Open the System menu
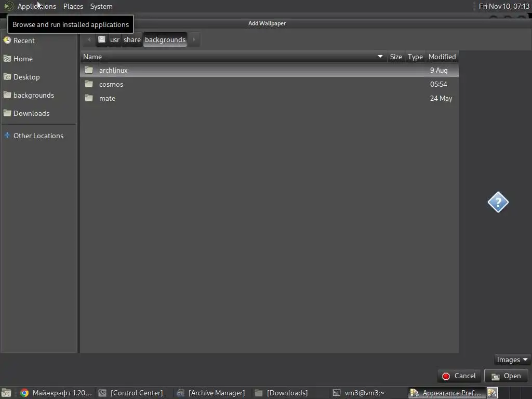 point(101,6)
